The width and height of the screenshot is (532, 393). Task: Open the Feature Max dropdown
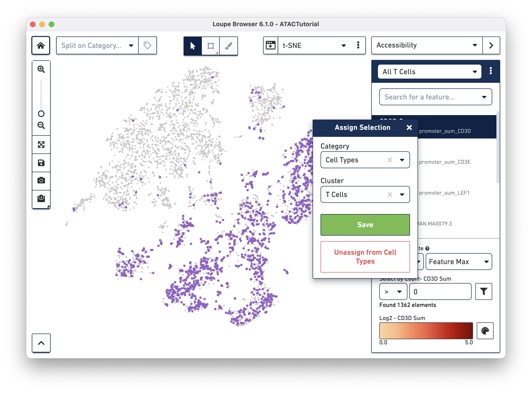point(459,262)
